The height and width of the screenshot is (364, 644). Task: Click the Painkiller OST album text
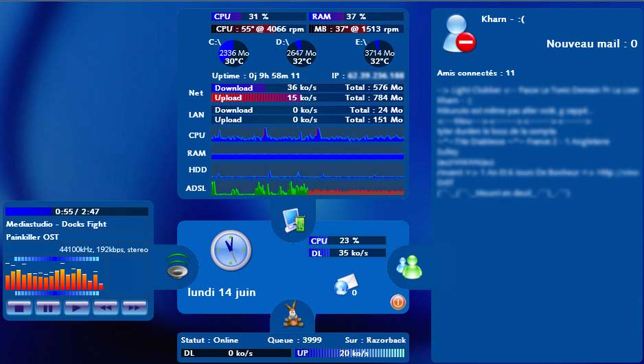tap(32, 237)
